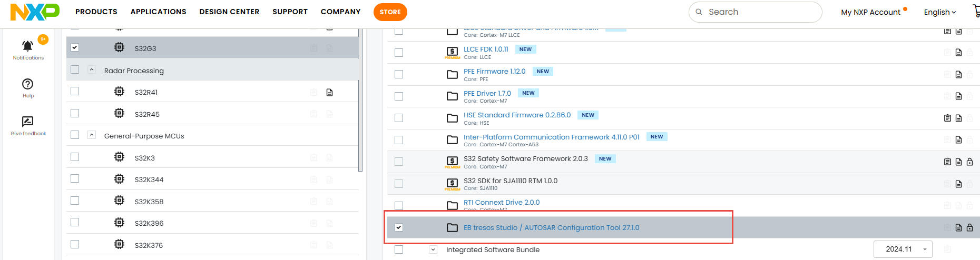Open EB tresos Studio AUTOSAR Configuration Tool link
The width and height of the screenshot is (980, 260).
tap(551, 227)
